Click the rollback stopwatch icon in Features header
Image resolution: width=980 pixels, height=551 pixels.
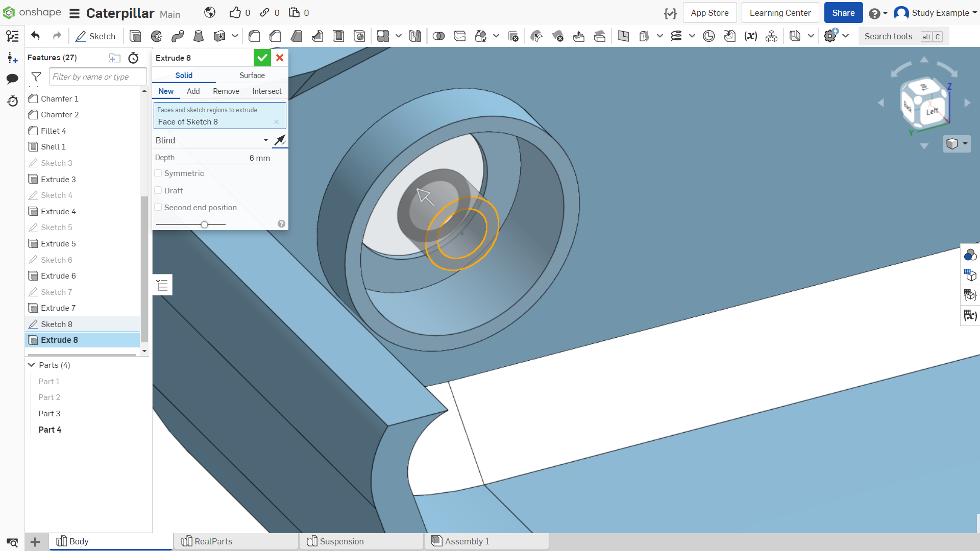click(x=133, y=58)
